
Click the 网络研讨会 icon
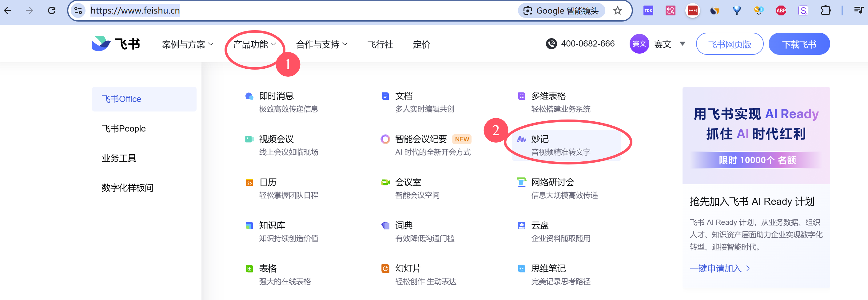pos(521,182)
